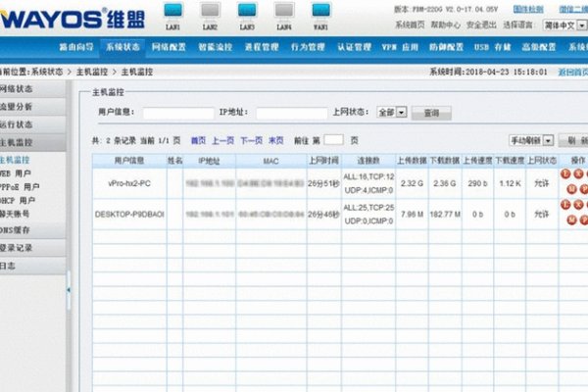The height and width of the screenshot is (392, 588).
Task: Go to 首页 first page link
Action: (x=198, y=141)
